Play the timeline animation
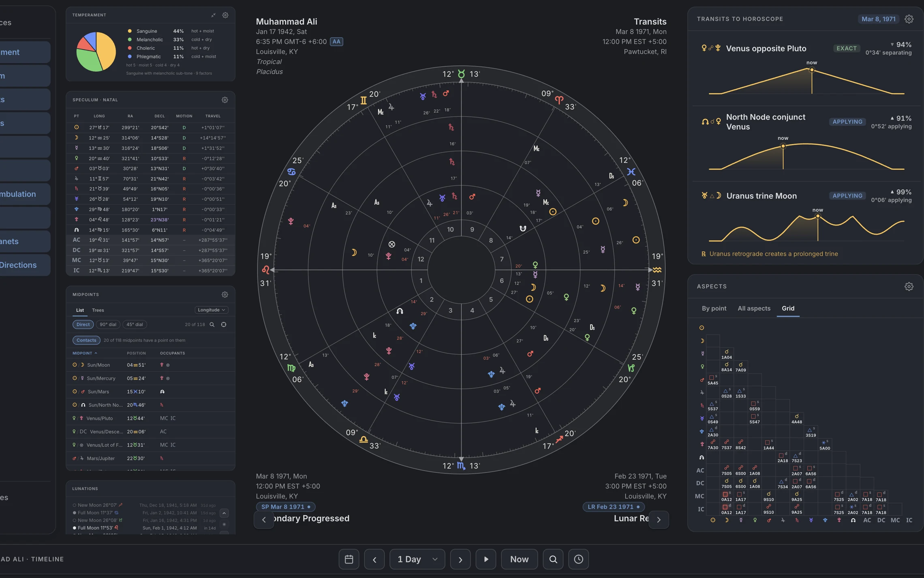This screenshot has width=924, height=578. pyautogui.click(x=486, y=559)
